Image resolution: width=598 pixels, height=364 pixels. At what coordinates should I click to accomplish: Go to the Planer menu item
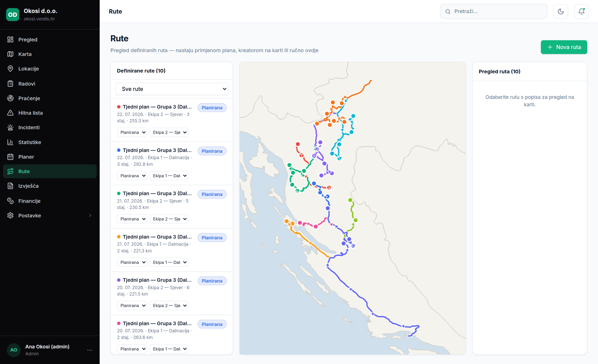[x=50, y=157]
